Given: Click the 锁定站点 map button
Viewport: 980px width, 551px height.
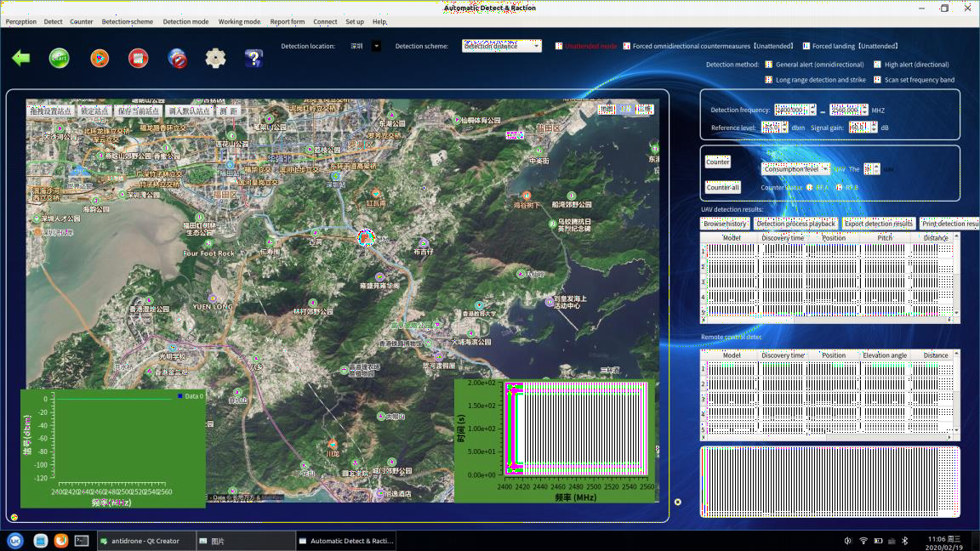Looking at the screenshot, I should (94, 111).
